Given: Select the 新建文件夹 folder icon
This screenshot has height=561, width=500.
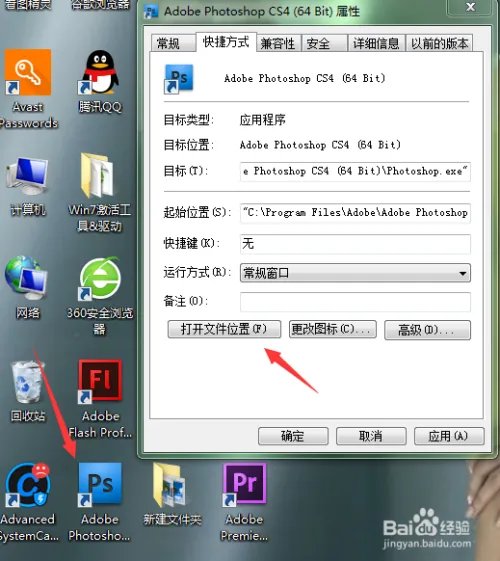Looking at the screenshot, I should click(171, 485).
